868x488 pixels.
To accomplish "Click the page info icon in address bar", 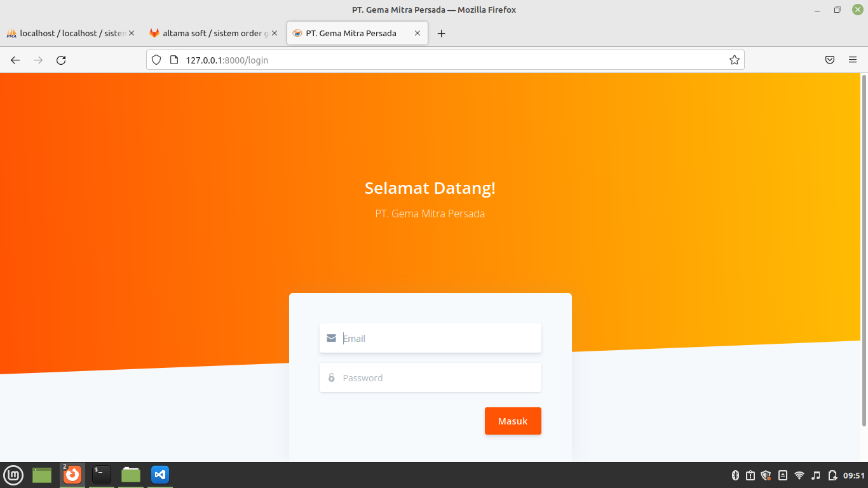I will [174, 60].
